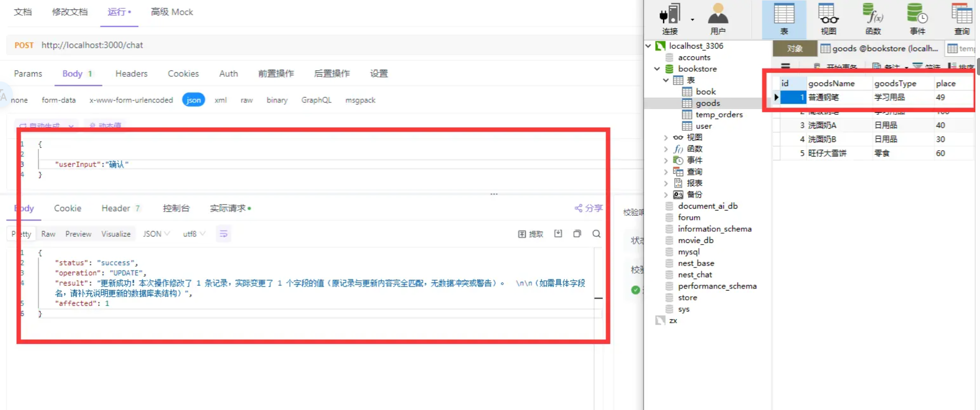
Task: Open the Connection (连接) toolbar icon
Action: pos(670,19)
